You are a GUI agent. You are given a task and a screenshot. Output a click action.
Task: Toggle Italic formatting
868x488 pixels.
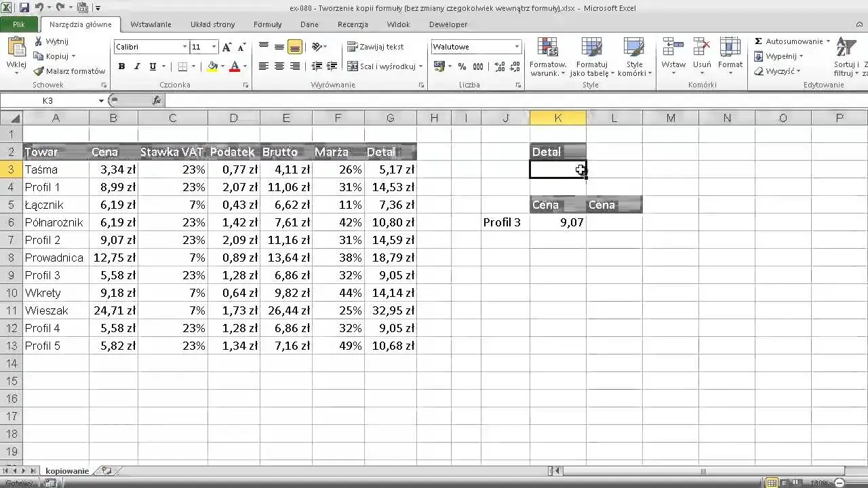point(137,66)
